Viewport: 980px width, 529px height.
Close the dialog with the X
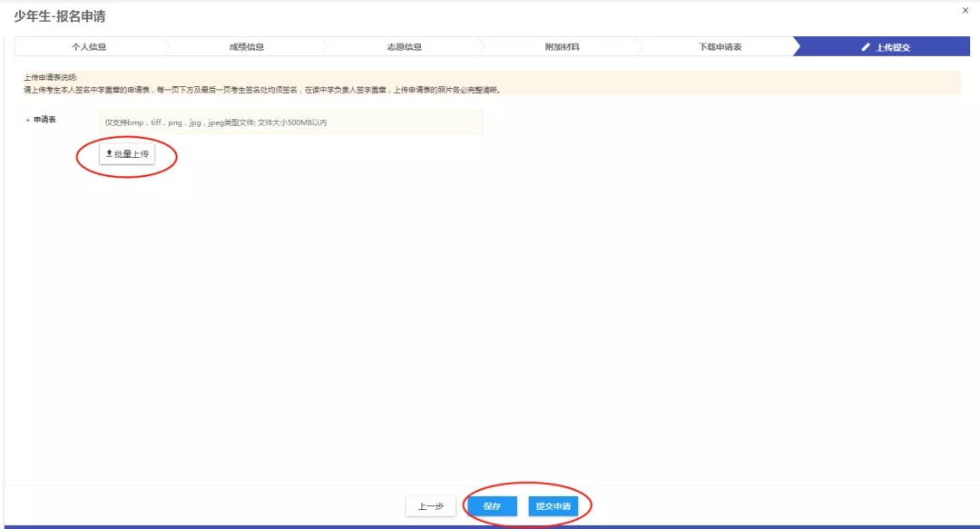[965, 11]
